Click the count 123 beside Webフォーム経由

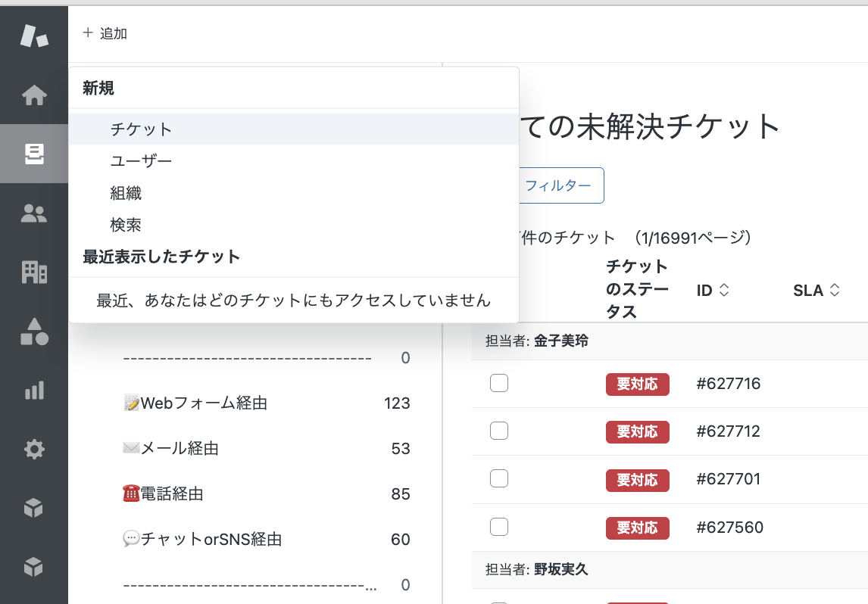(x=397, y=403)
